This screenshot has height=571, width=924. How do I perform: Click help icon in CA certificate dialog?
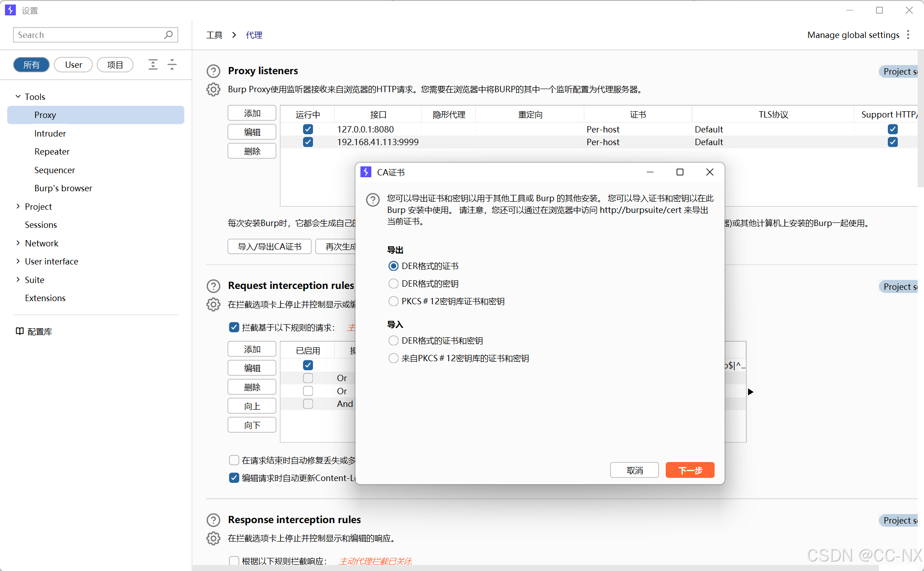(x=373, y=199)
